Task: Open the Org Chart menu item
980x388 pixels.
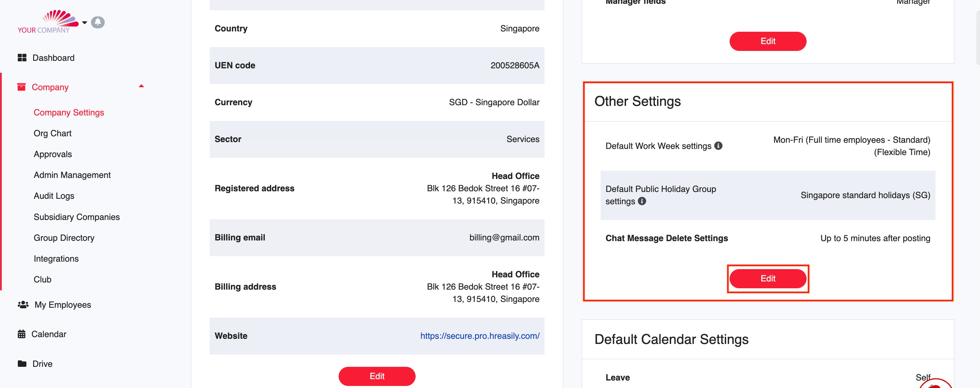Action: coord(52,134)
